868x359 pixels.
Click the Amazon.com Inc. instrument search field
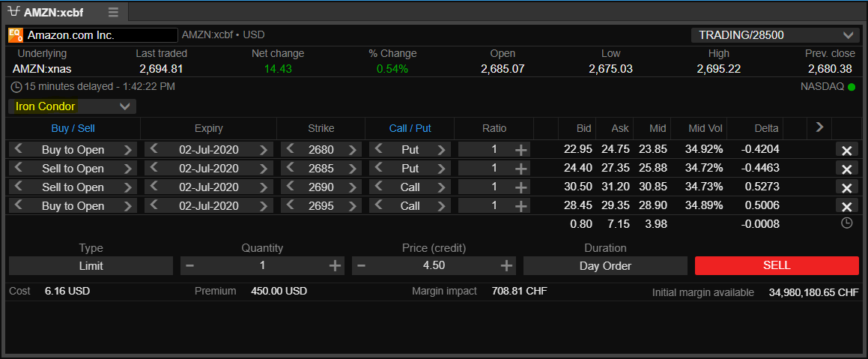click(100, 35)
